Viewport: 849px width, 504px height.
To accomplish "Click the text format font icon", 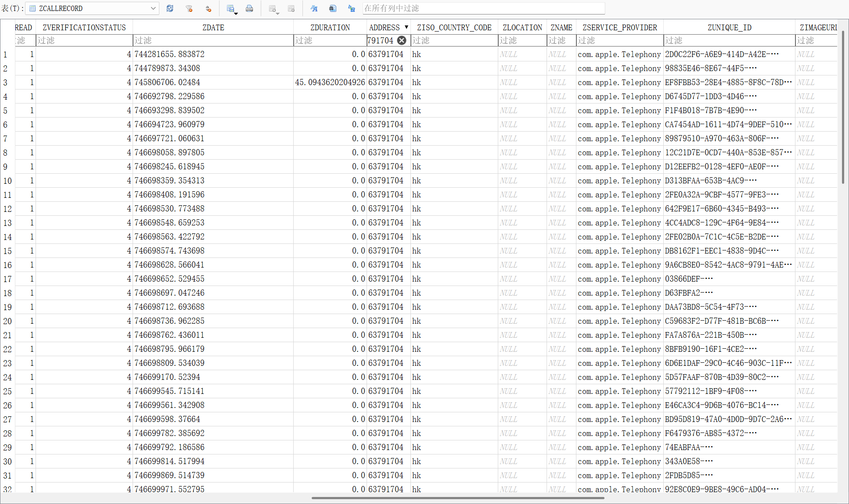I will pyautogui.click(x=314, y=8).
